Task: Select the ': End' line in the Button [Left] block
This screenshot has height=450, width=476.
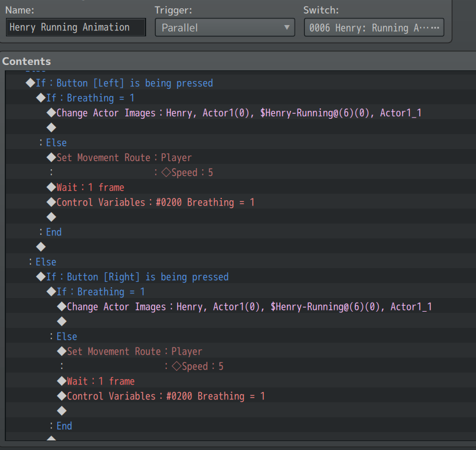Action: click(x=241, y=232)
